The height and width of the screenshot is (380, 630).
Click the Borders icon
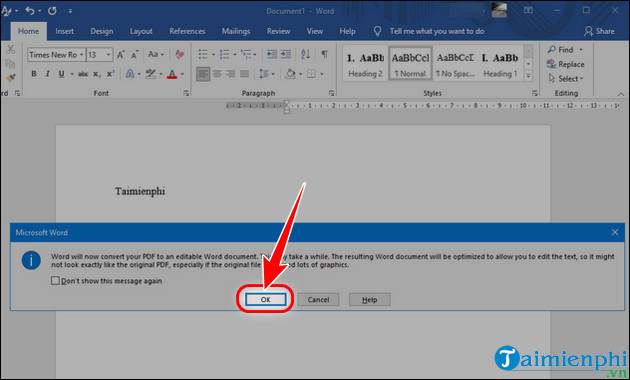311,74
